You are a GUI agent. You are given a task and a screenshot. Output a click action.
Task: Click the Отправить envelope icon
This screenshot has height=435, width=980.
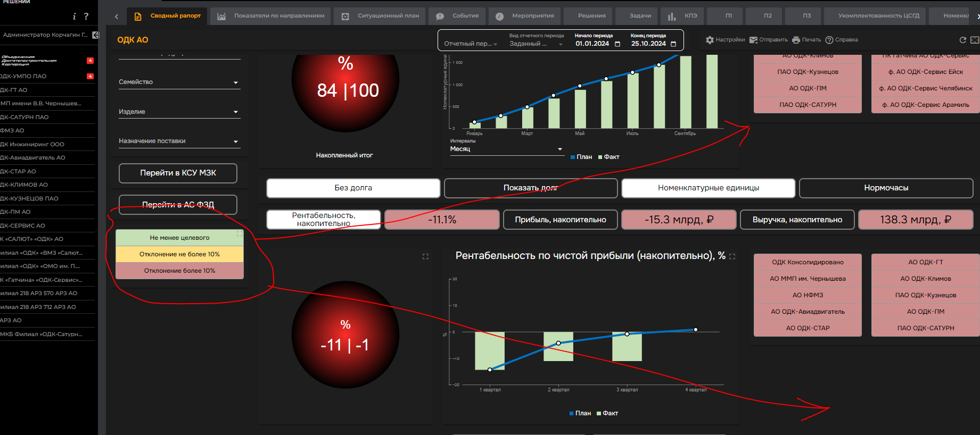coord(753,40)
